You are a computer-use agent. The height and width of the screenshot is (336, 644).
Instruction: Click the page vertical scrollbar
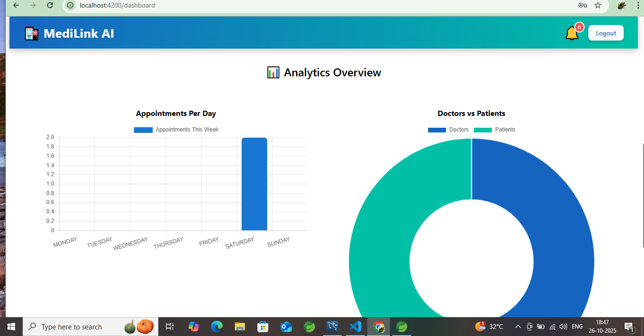(642, 196)
